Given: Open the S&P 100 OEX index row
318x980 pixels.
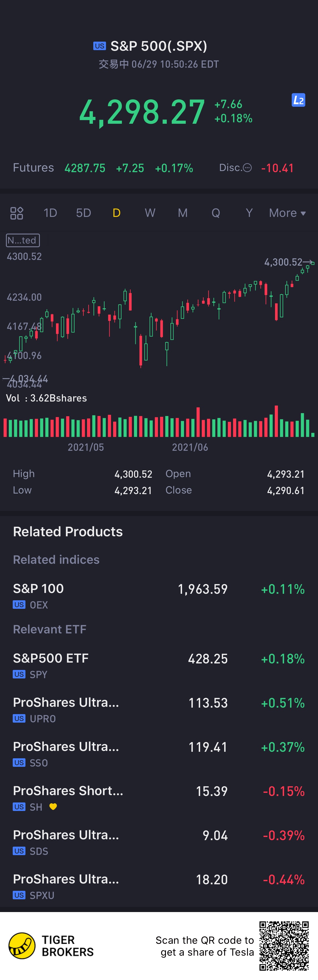Looking at the screenshot, I should coord(159,595).
